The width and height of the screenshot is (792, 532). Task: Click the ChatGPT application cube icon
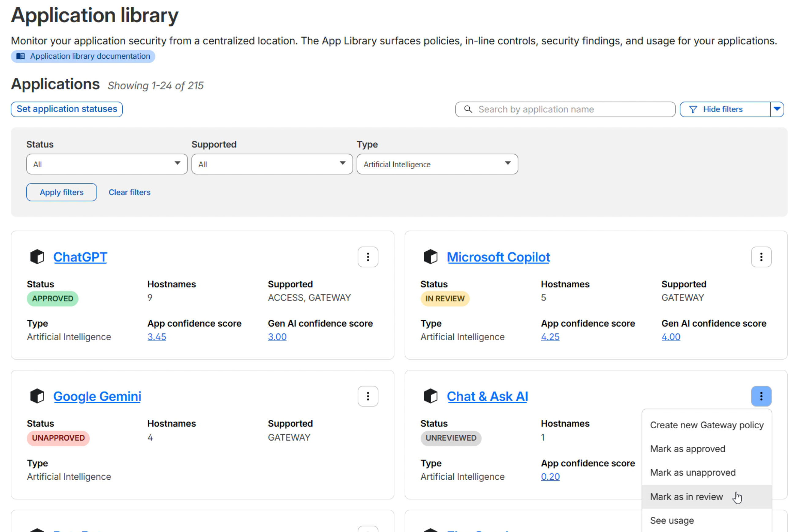point(37,257)
